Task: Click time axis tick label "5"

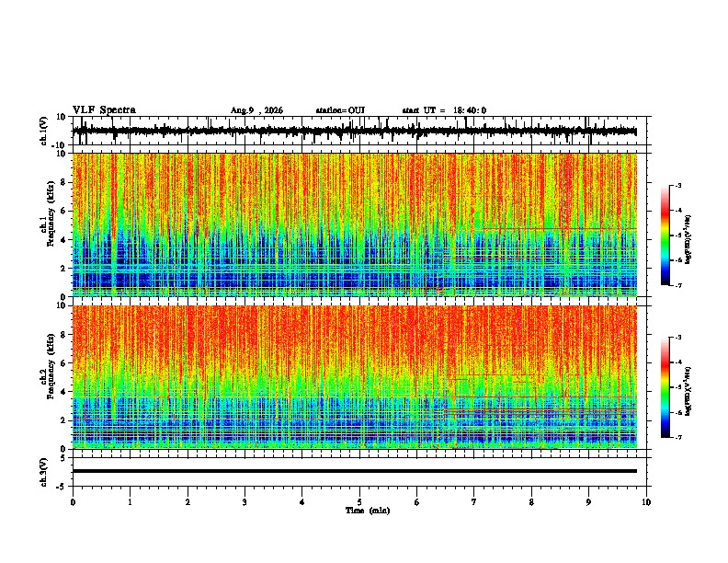Action: click(x=359, y=502)
